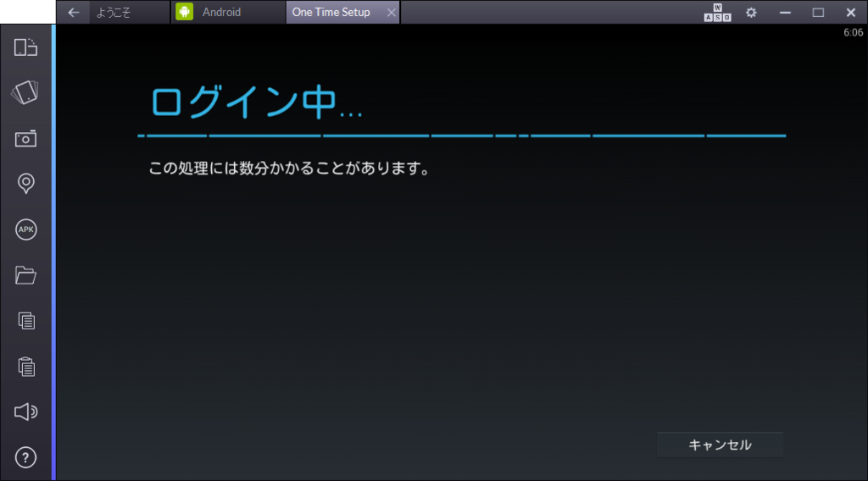Switch to the Android tab
868x481 pixels.
click(228, 12)
